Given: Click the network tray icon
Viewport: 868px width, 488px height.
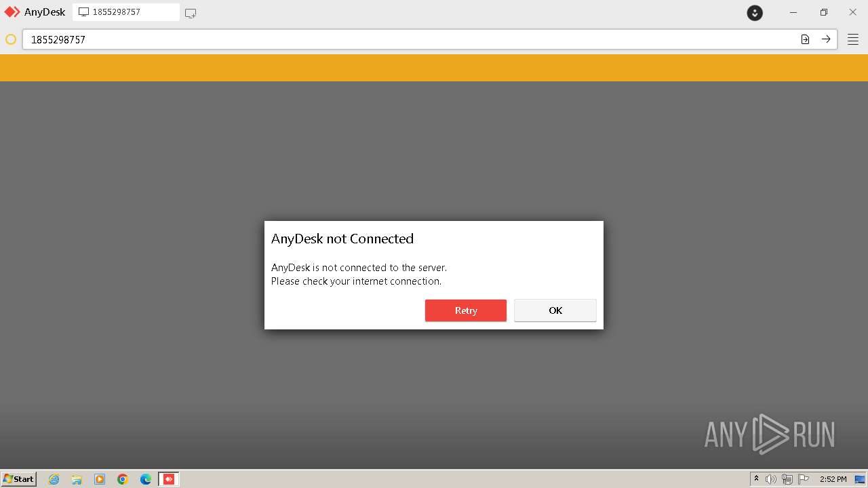Looking at the screenshot, I should [x=787, y=479].
